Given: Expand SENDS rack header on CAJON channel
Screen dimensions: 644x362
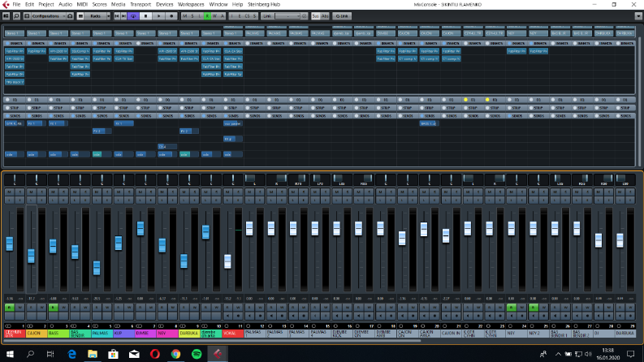Looking at the screenshot, I should (x=37, y=116).
